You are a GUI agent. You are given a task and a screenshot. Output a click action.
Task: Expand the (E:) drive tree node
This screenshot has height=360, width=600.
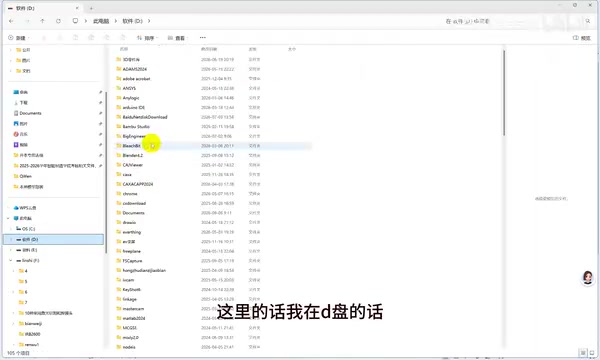point(11,250)
